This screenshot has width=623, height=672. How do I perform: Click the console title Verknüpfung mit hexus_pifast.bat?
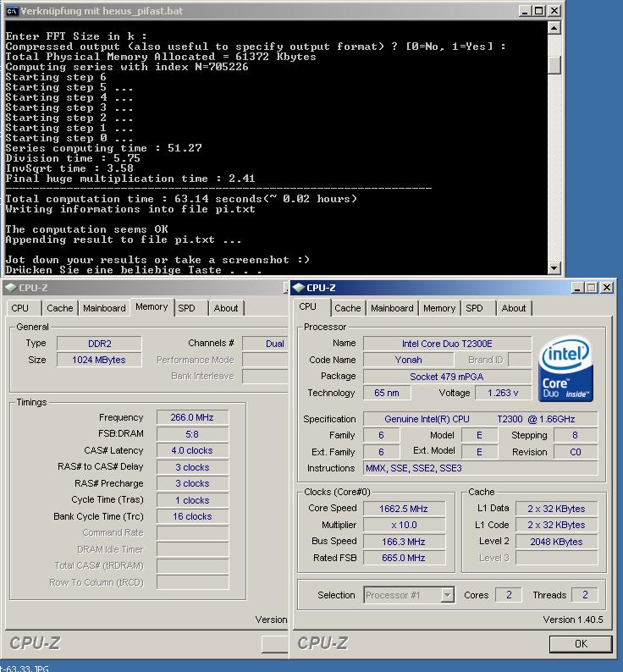click(102, 11)
